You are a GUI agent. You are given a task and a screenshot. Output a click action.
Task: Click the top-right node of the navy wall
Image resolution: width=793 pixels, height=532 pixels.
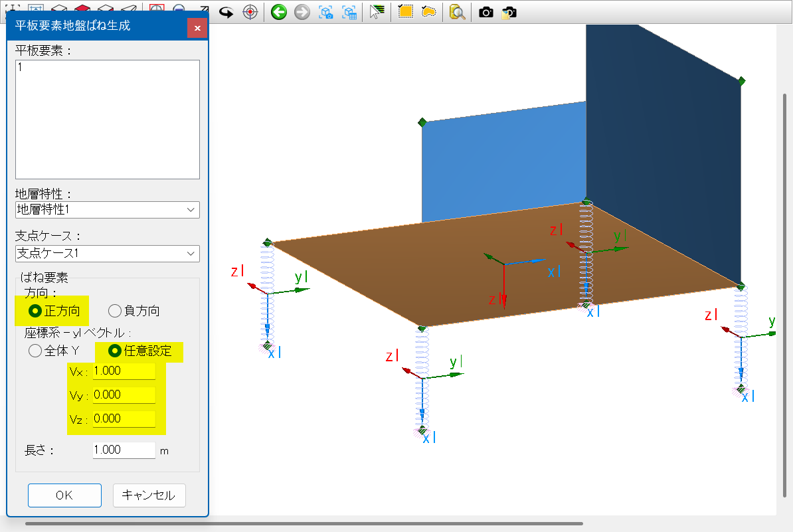pyautogui.click(x=741, y=81)
